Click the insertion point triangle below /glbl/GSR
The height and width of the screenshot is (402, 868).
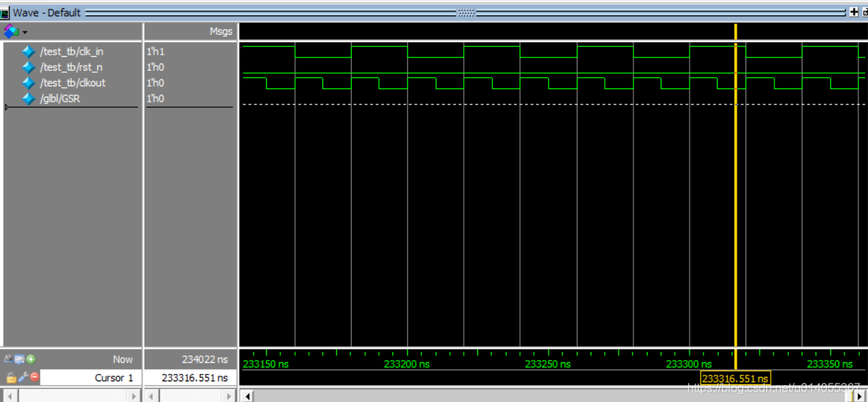6,107
